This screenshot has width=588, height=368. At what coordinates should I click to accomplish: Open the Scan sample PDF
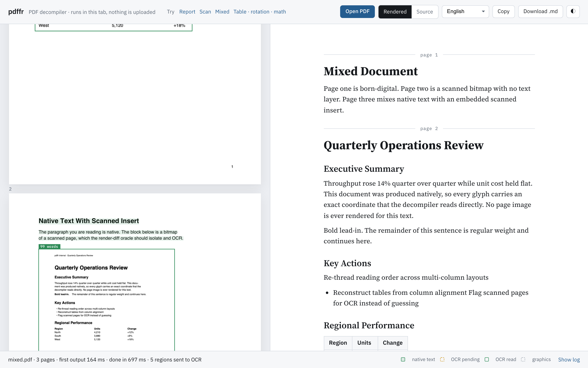(205, 12)
